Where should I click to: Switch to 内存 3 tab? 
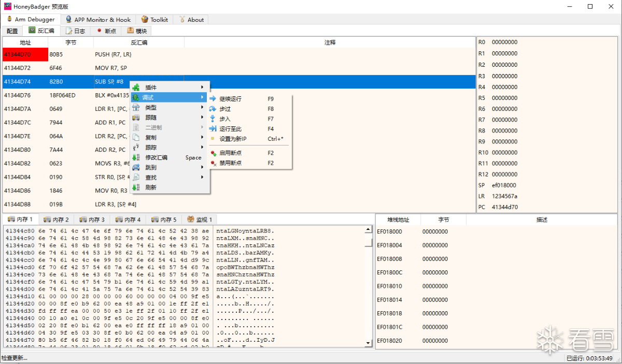tap(92, 220)
